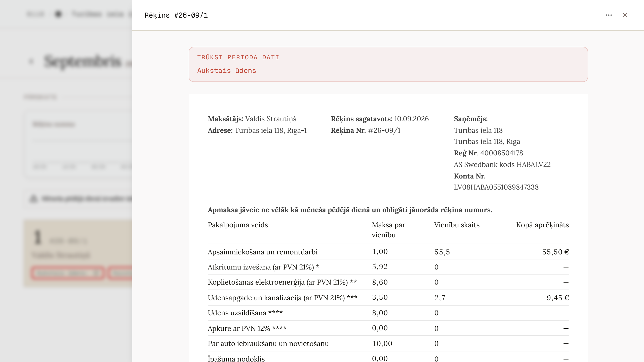The image size is (644, 362).
Task: Select unit price '5,92' cell
Action: [x=380, y=266]
